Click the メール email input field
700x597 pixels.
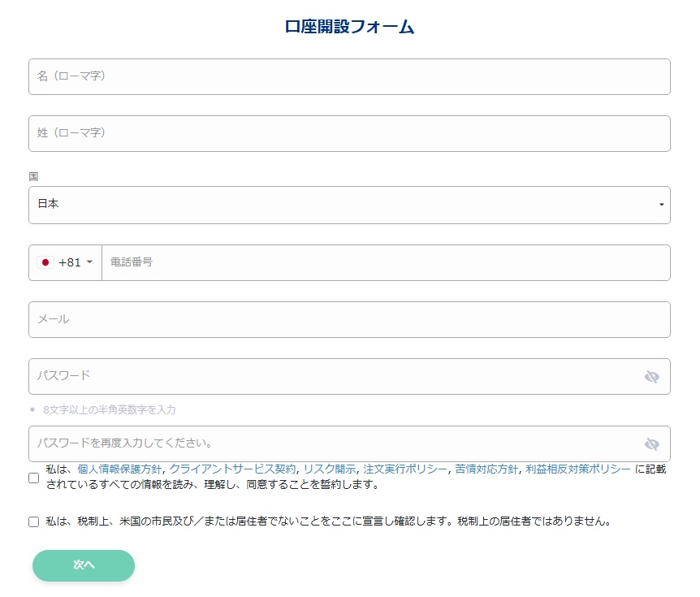(x=349, y=319)
